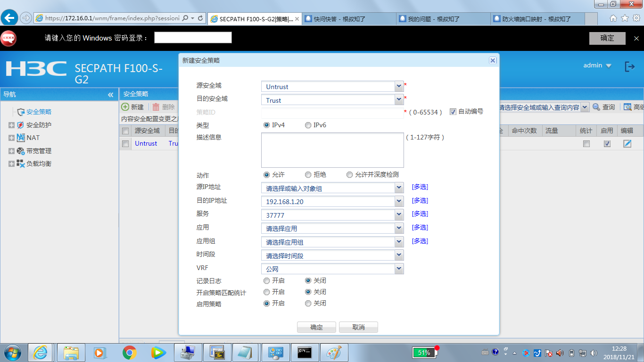Toggle the 启用 checkbox in the Untrust row

tap(607, 144)
